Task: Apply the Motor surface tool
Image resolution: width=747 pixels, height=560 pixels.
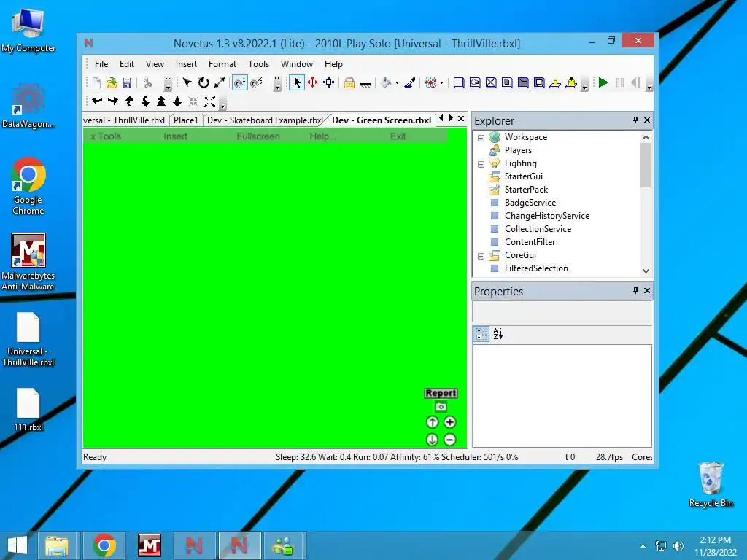Action: (x=571, y=83)
